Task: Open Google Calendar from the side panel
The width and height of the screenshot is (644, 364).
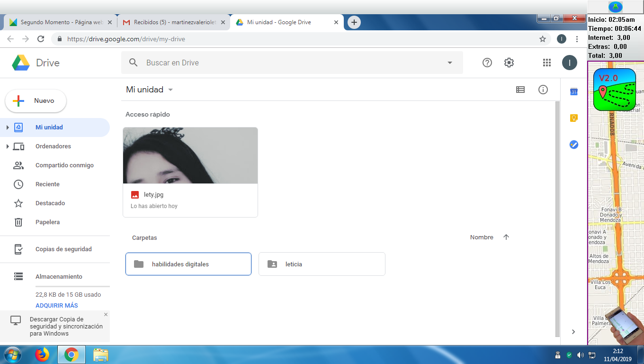Action: [573, 91]
